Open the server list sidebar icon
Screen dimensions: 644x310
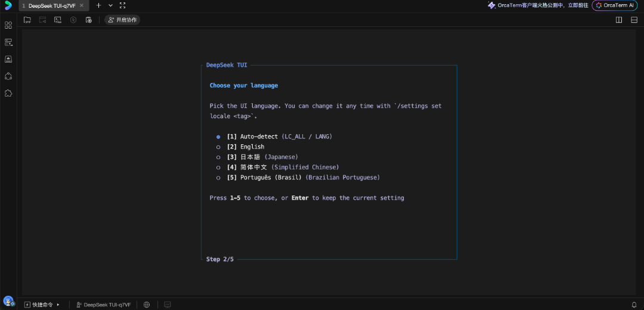[x=8, y=42]
